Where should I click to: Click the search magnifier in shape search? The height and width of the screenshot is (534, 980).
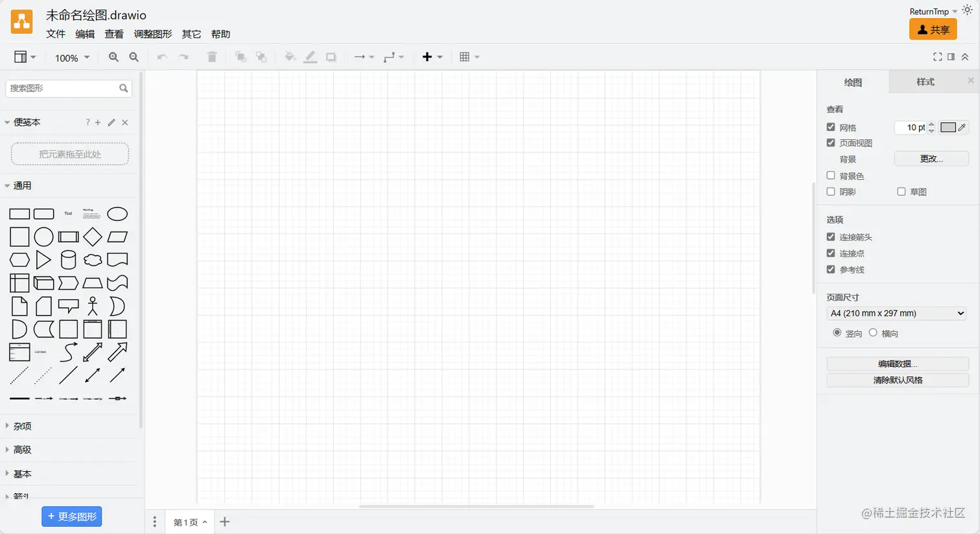click(124, 88)
